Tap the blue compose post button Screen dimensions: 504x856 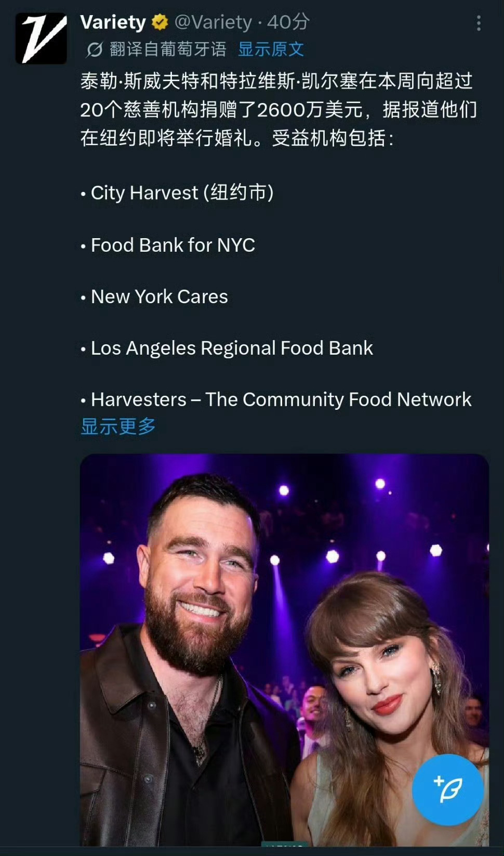coord(448,790)
